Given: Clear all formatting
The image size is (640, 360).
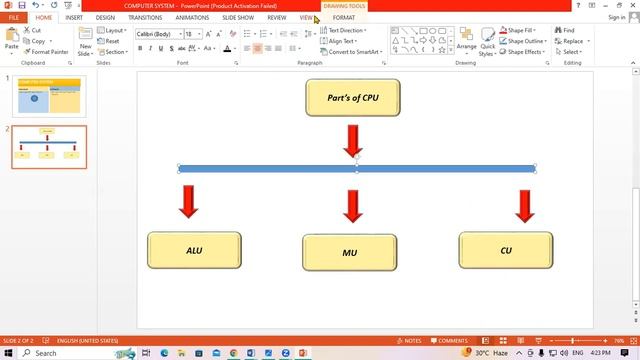Looking at the screenshot, I should 233,34.
